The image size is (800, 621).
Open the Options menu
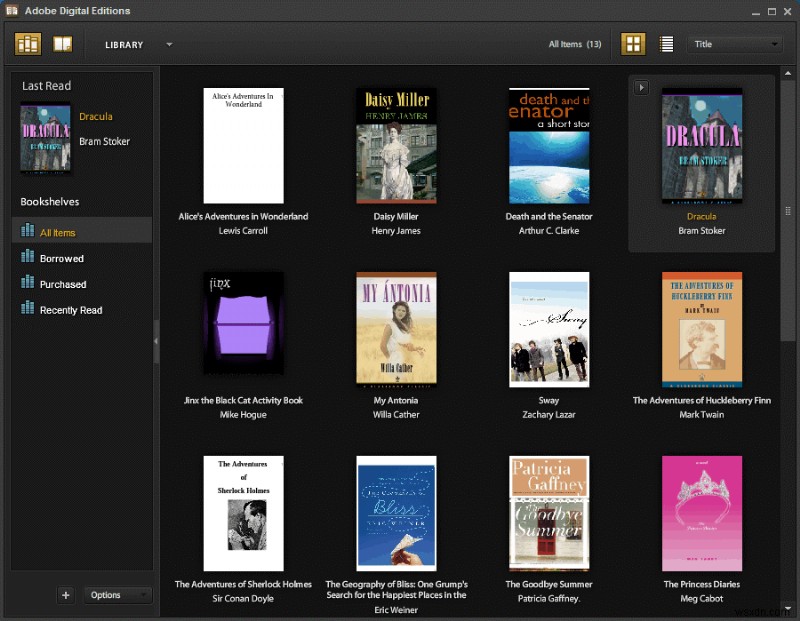coord(117,594)
